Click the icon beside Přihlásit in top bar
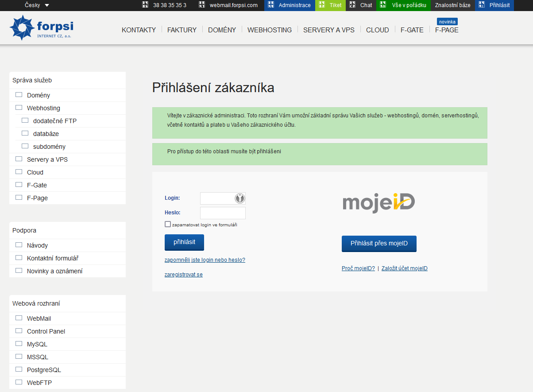The width and height of the screenshot is (533, 392). 481,5
